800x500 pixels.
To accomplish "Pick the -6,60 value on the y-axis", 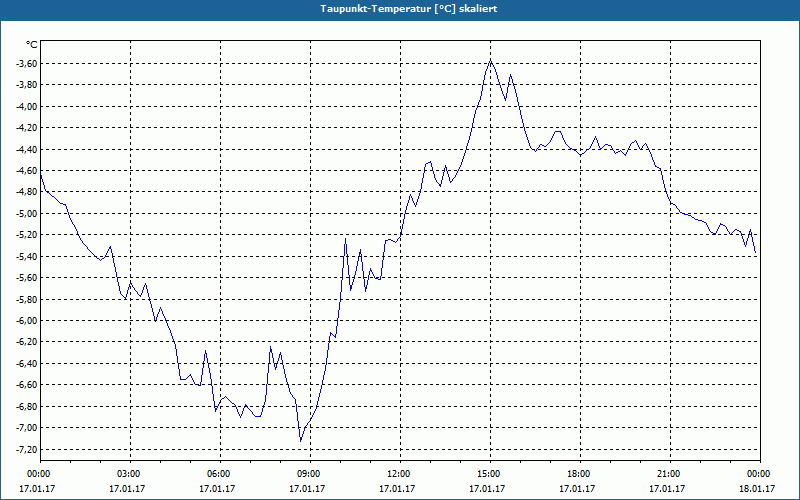I will tap(27, 385).
